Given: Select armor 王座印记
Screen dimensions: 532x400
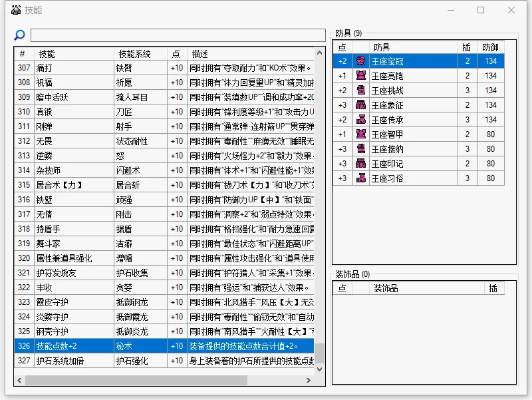Looking at the screenshot, I should [x=418, y=163].
